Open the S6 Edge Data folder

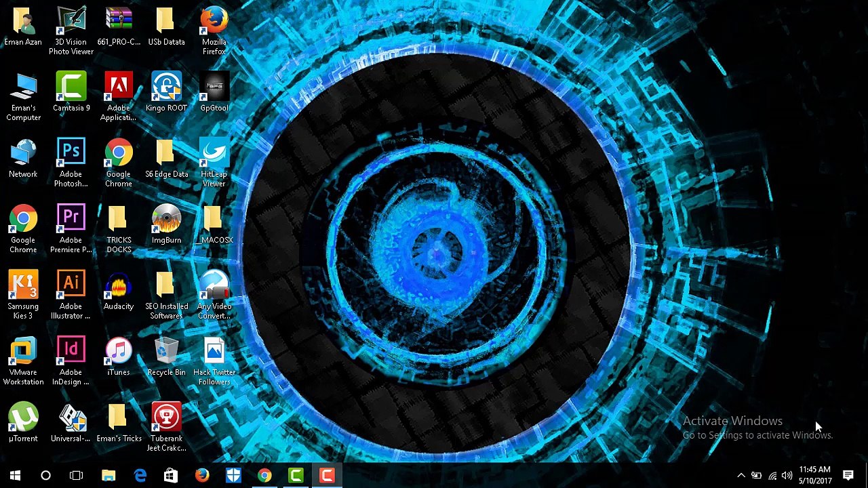tap(166, 159)
